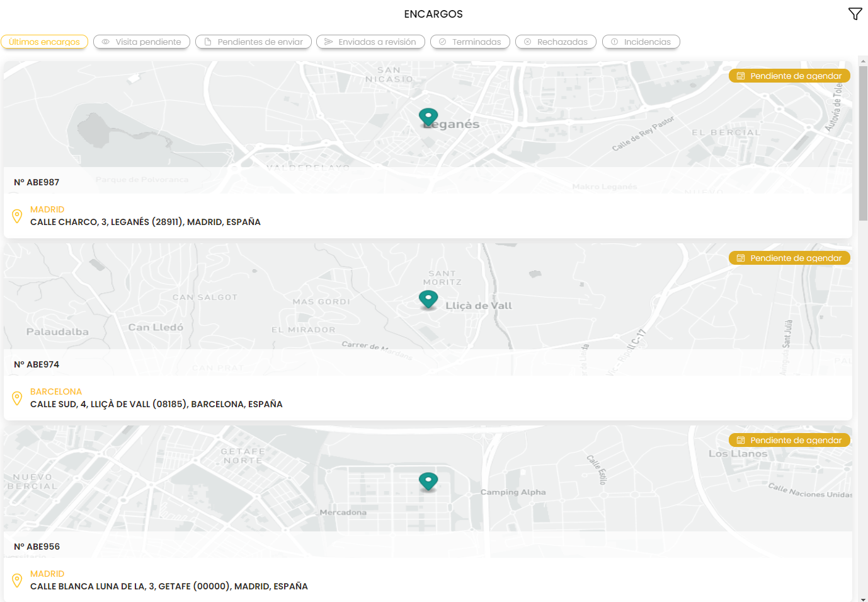
Task: Click calendar icon on ABE987 status badge
Action: [741, 76]
